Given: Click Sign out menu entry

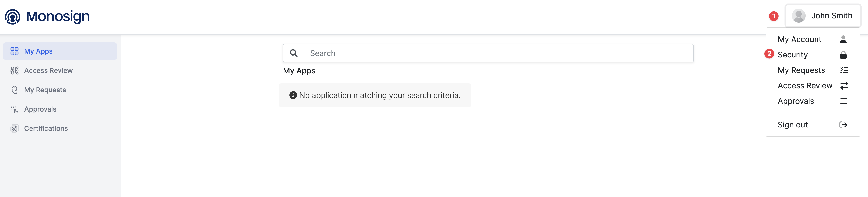Looking at the screenshot, I should (793, 125).
